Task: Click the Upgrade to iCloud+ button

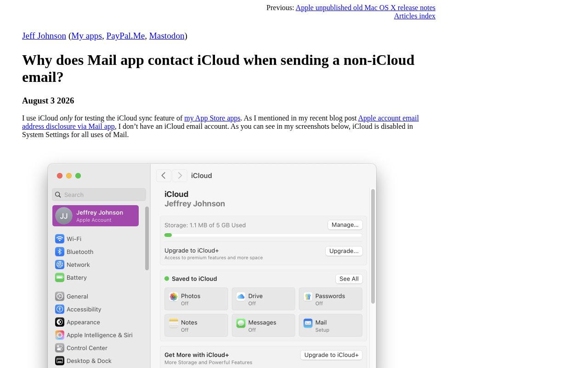Action: click(332, 355)
